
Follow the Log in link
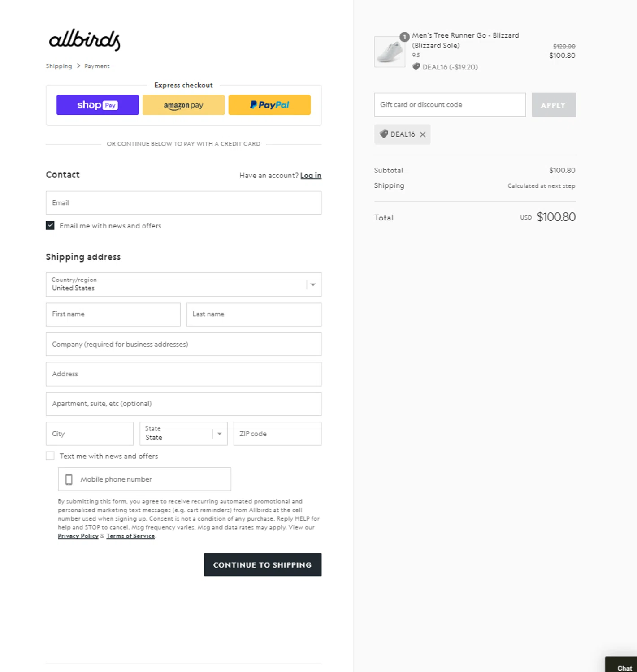[311, 175]
